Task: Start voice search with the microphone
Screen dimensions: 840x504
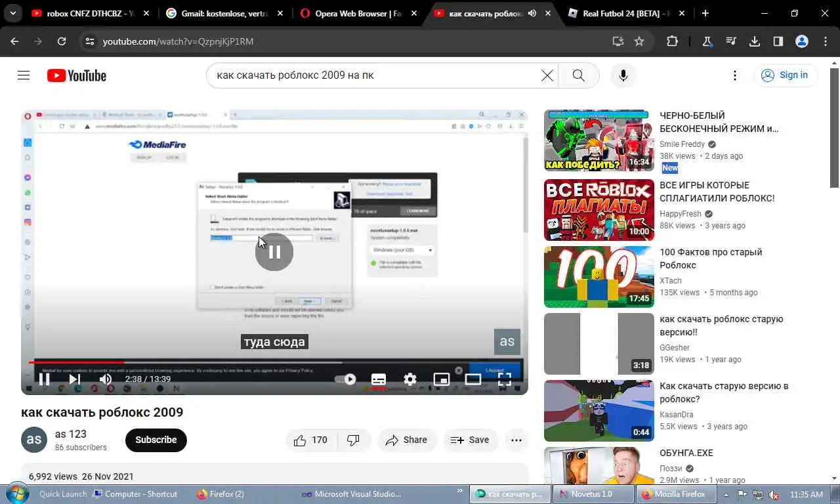Action: click(623, 75)
